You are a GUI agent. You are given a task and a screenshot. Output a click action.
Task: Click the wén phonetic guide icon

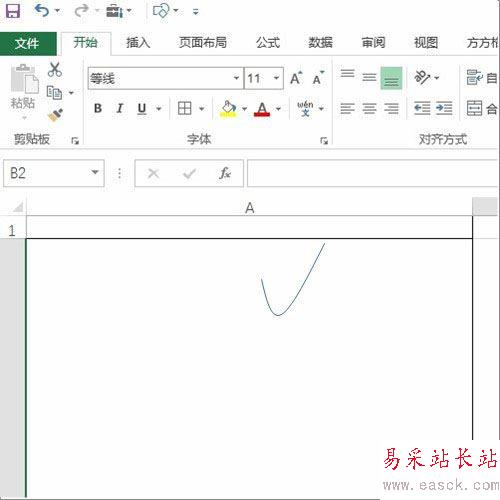coord(305,108)
